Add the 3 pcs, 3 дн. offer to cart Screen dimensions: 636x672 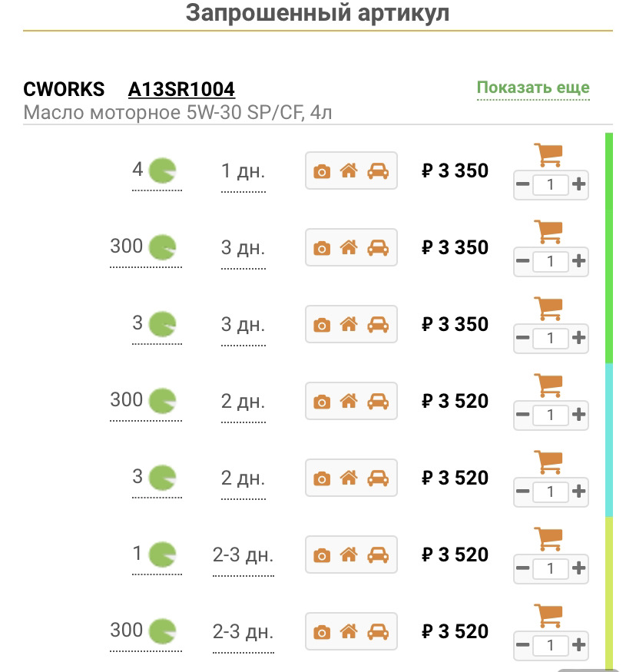pos(550,308)
